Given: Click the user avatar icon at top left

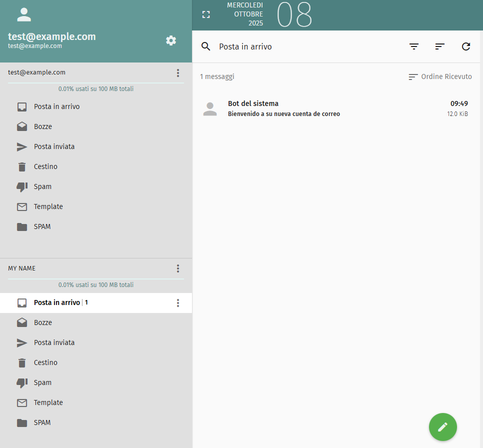Looking at the screenshot, I should (x=24, y=14).
